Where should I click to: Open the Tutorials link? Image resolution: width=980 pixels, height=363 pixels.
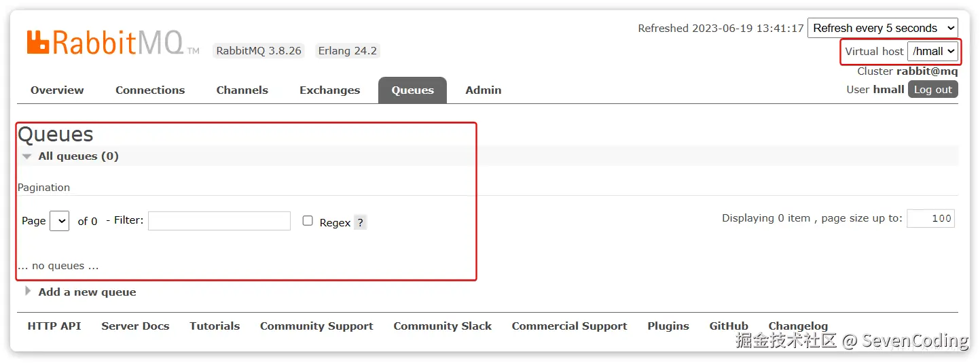[x=215, y=326]
